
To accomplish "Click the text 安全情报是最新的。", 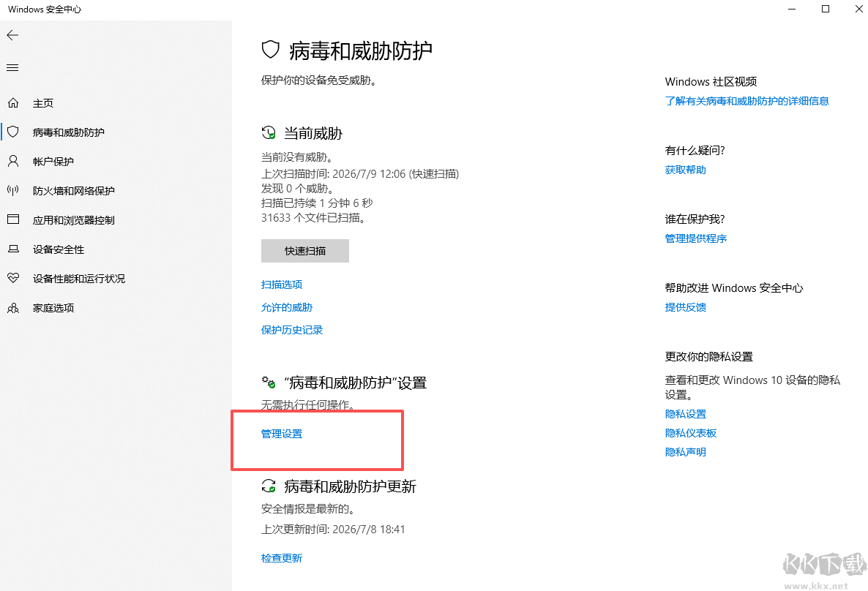I will click(x=308, y=508).
